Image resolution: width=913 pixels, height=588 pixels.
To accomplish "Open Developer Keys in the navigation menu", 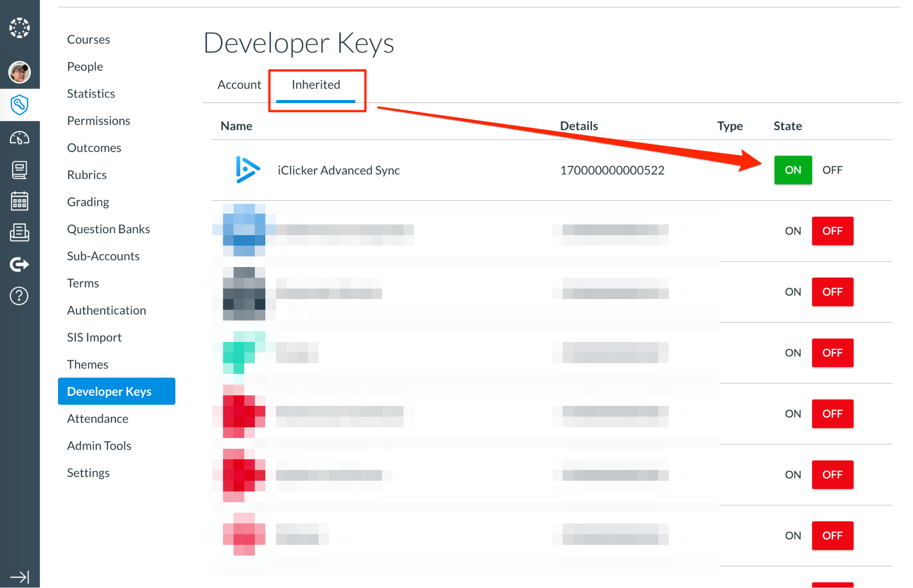I will point(109,391).
